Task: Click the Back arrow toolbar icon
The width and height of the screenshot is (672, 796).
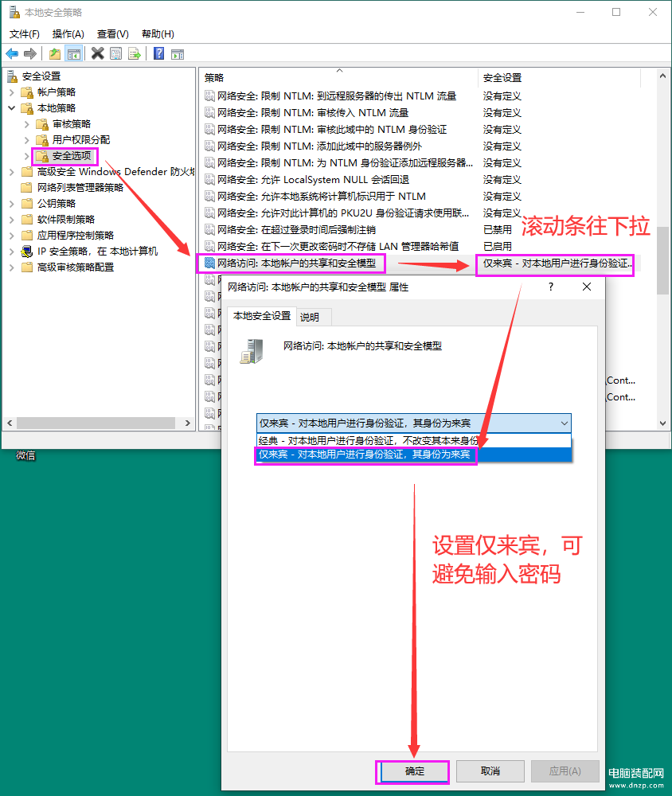Action: click(x=12, y=53)
